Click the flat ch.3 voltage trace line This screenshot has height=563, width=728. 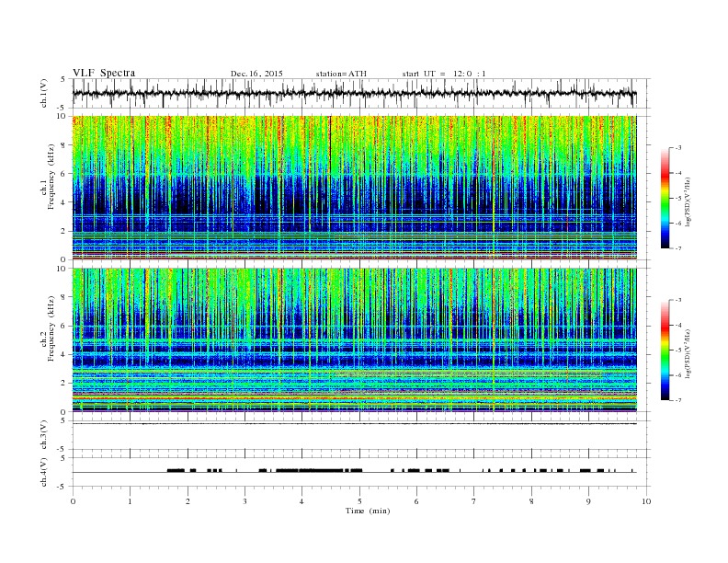coord(354,424)
